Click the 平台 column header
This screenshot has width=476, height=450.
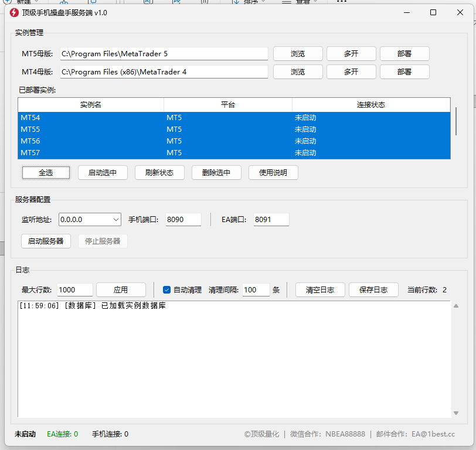pos(228,105)
